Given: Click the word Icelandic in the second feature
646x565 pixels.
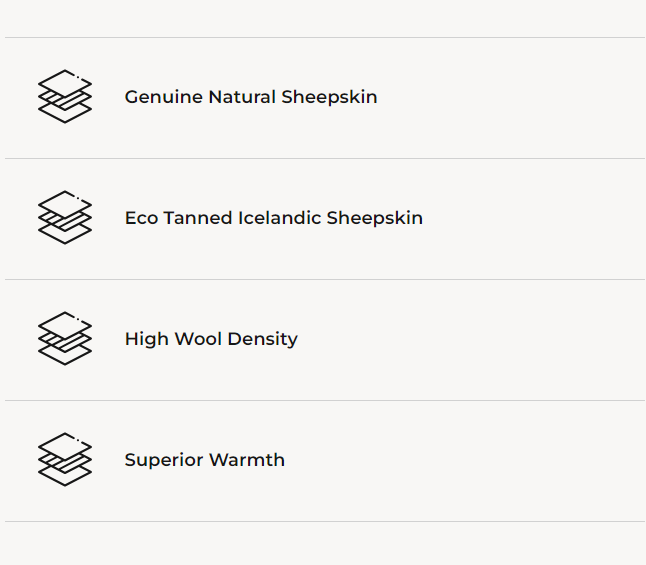Looking at the screenshot, I should pyautogui.click(x=279, y=218).
